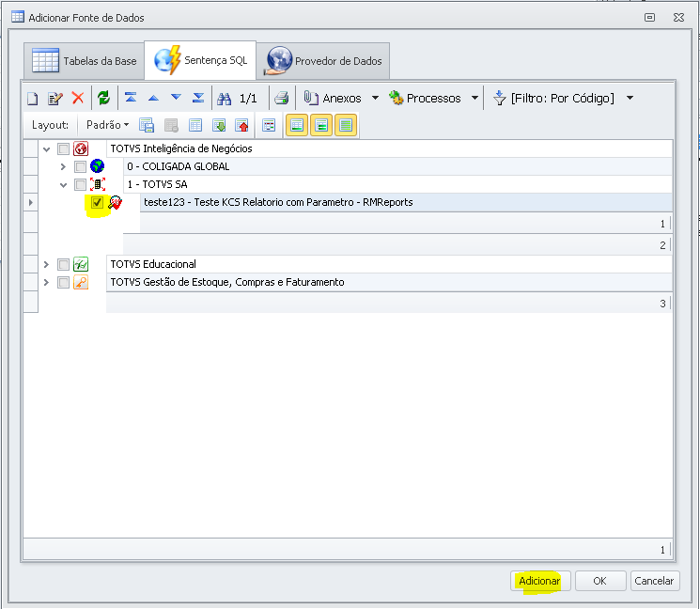
Task: Select the 0 - COLIGADA GLOBAL row text
Action: pyautogui.click(x=179, y=166)
